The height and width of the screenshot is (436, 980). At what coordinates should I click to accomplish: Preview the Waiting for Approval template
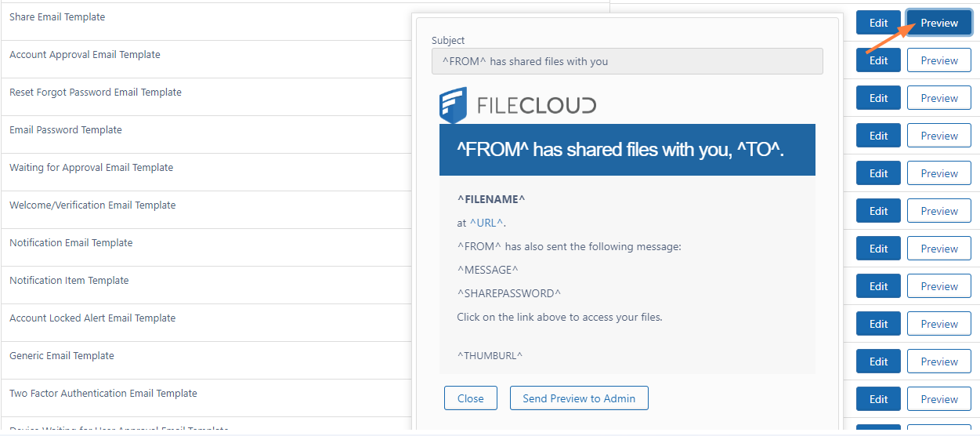[x=938, y=173]
